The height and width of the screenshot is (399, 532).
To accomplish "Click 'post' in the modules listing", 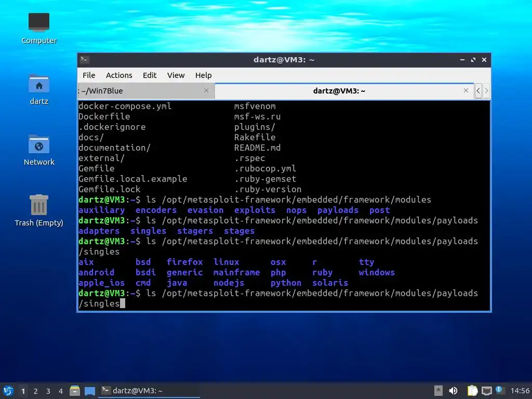I will point(379,210).
